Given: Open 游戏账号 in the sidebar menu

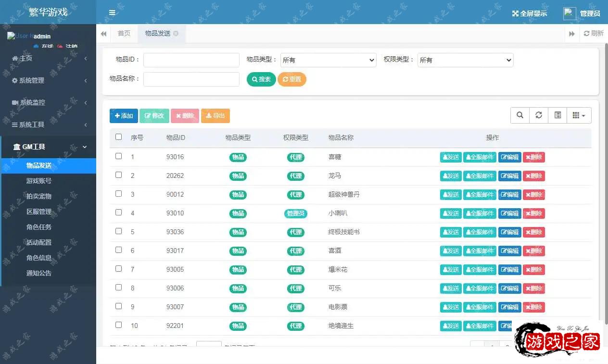Looking at the screenshot, I should [x=39, y=181].
